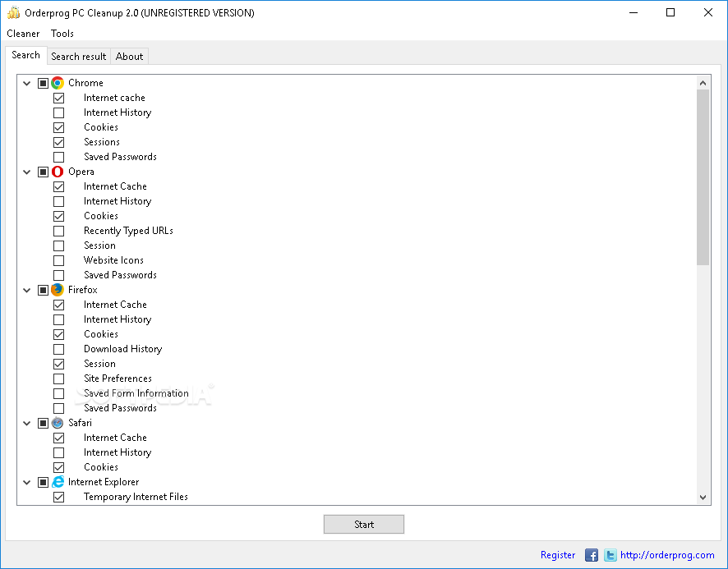Check Safari Internet History
Screen dimensions: 728x569
[x=58, y=452]
